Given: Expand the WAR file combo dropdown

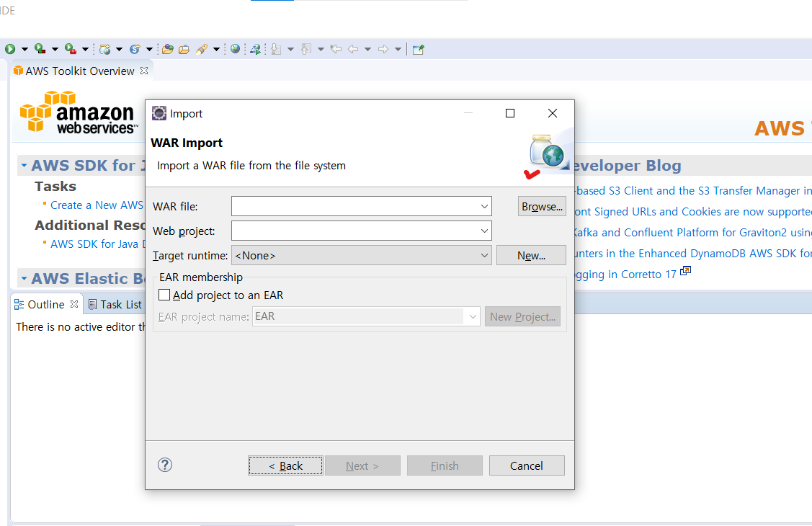Looking at the screenshot, I should coord(484,206).
